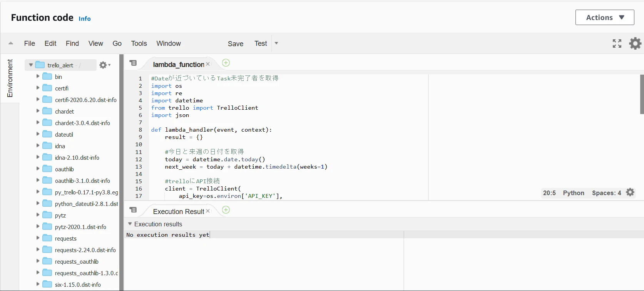Expand the chardet-3.0.4.dist-info folder
Viewport: 644px width, 291px height.
point(38,122)
